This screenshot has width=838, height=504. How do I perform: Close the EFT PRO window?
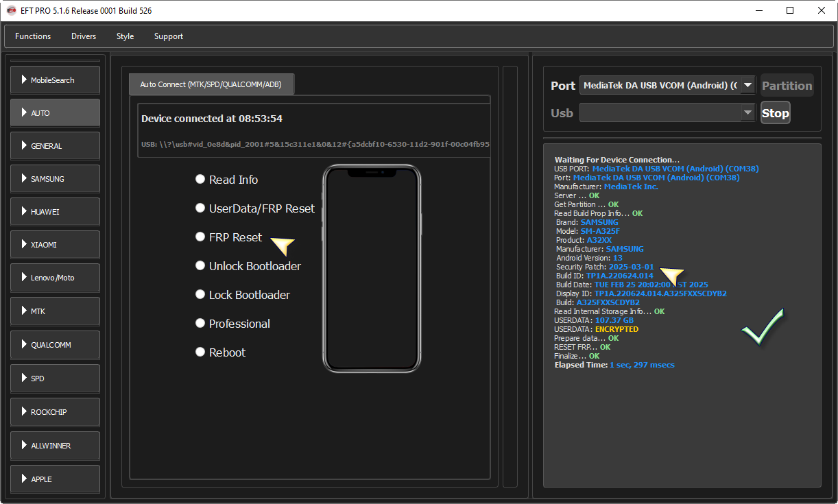[x=822, y=10]
